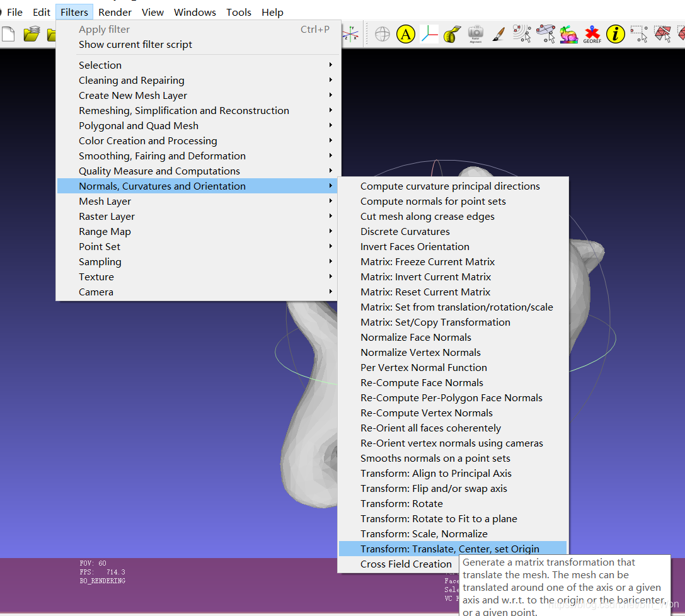Viewport: 685px width, 616px height.
Task: Choose Invert Faces Orientation
Action: click(452, 247)
